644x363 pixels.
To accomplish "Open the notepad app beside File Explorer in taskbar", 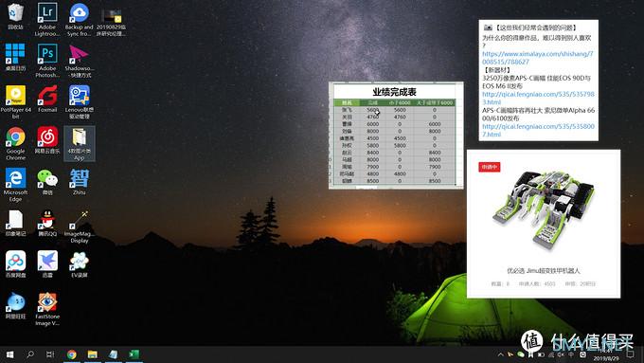I will click(x=113, y=354).
